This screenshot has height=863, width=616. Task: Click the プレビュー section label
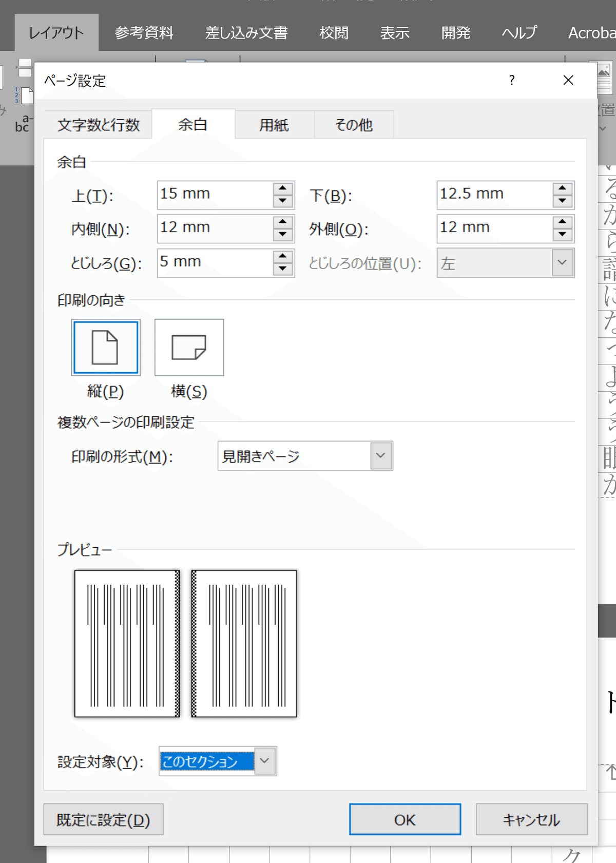click(85, 549)
